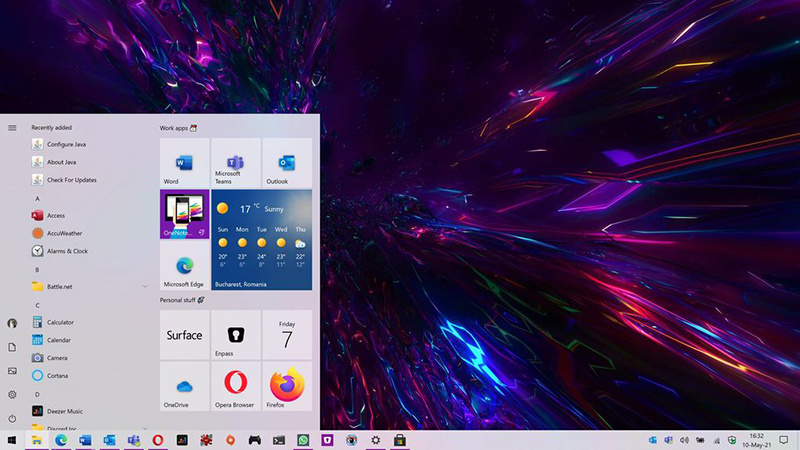Image resolution: width=800 pixels, height=450 pixels.
Task: Click the letter C header in app list
Action: [x=37, y=305]
